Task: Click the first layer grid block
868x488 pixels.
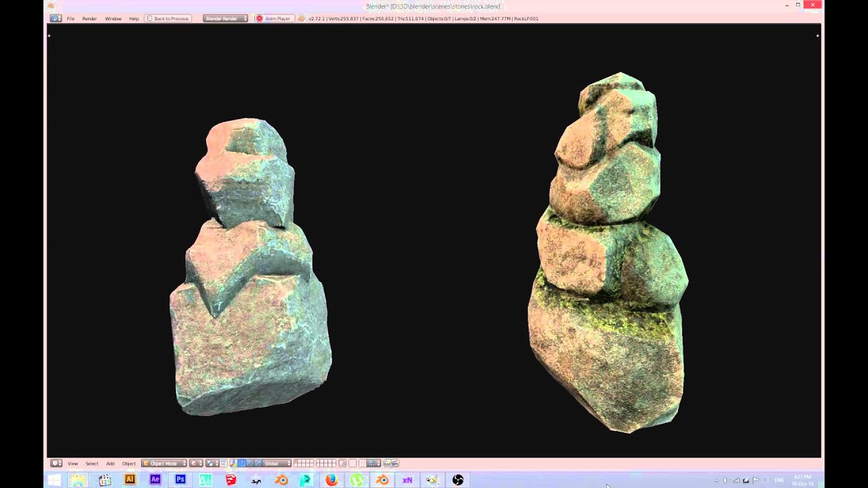Action: 304,464
